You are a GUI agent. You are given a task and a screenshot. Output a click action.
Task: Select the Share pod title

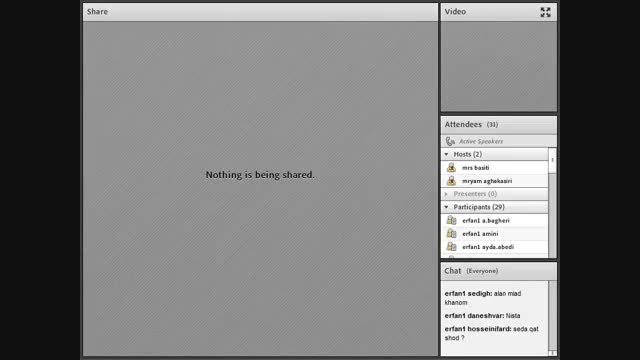click(x=97, y=11)
